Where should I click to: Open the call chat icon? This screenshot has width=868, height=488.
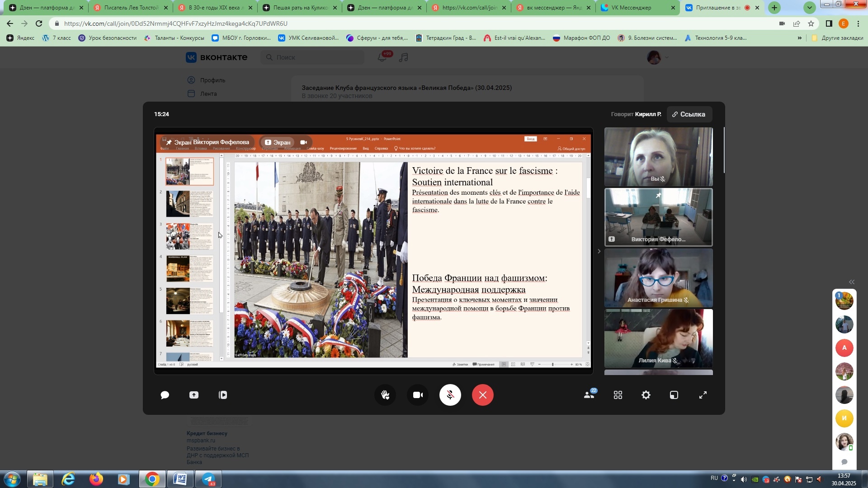tap(165, 395)
